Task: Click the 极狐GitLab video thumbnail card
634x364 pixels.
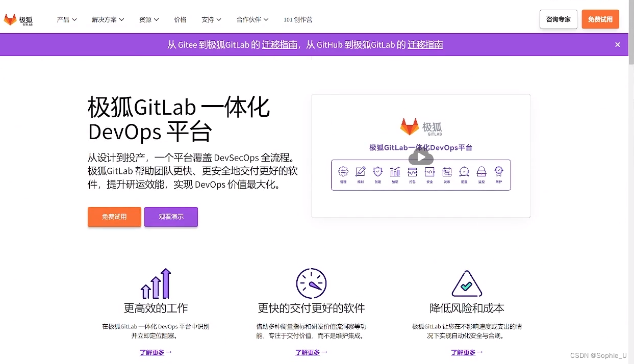Action: [421, 156]
